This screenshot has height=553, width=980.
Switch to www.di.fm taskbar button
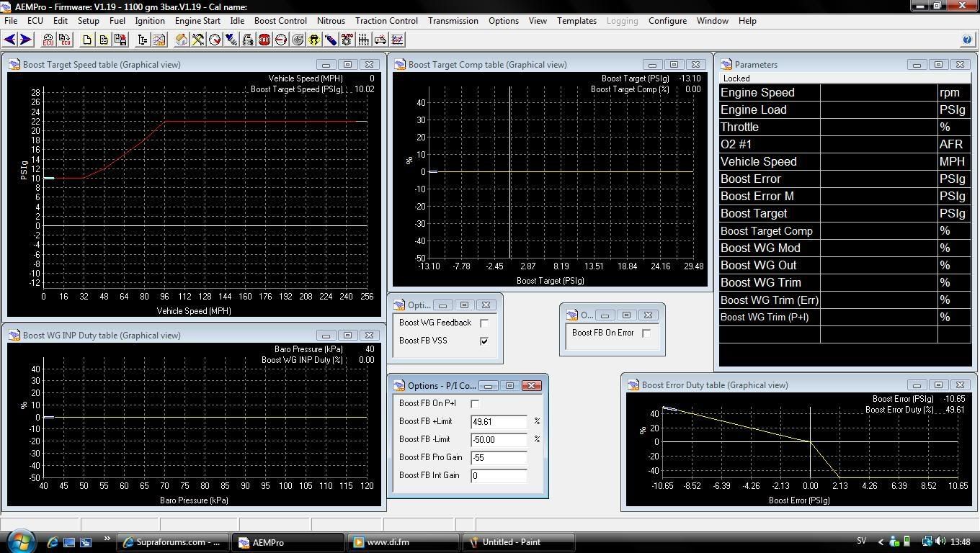(x=403, y=542)
